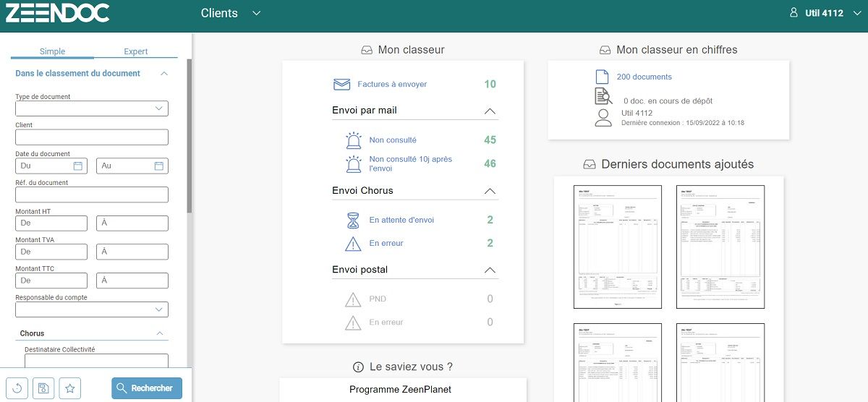Click the document search icon for doc. en cours de dépôt
This screenshot has width=868, height=402.
point(603,96)
